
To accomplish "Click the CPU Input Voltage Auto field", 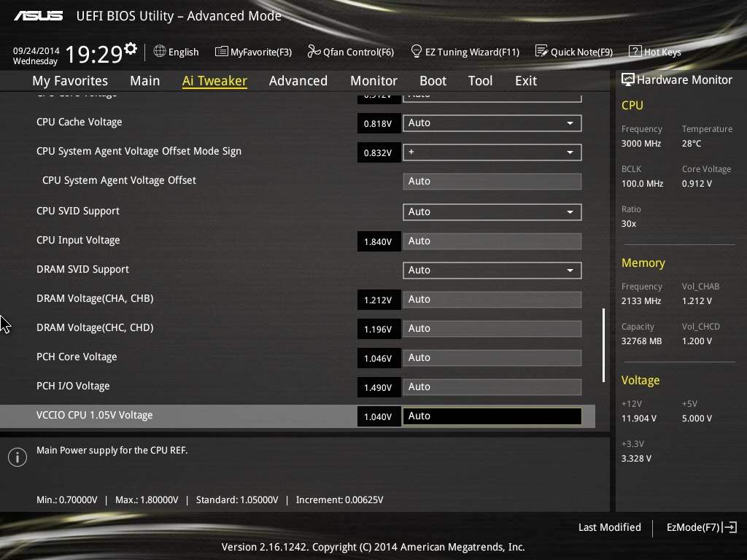I will tap(492, 241).
